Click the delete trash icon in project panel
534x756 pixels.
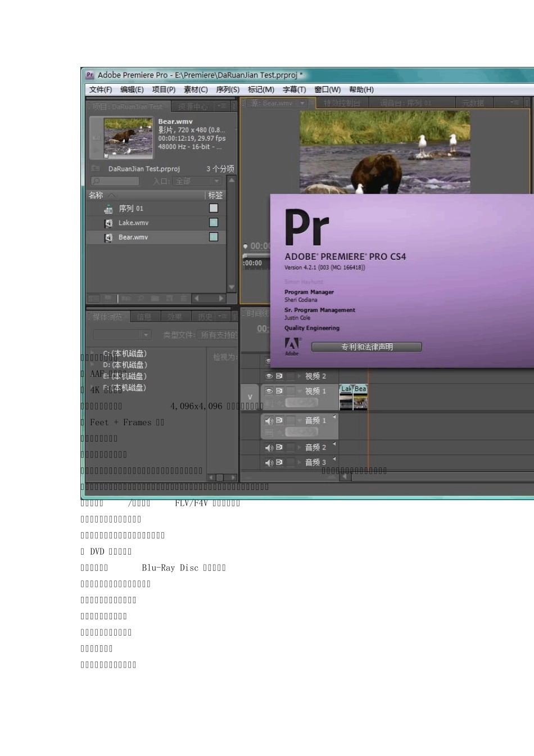click(183, 299)
